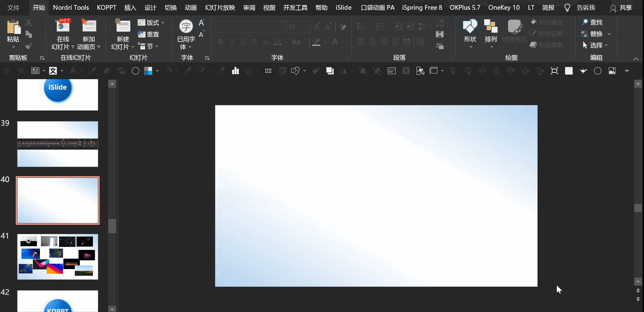Click the bar chart icon in quick toolbar

(235, 71)
